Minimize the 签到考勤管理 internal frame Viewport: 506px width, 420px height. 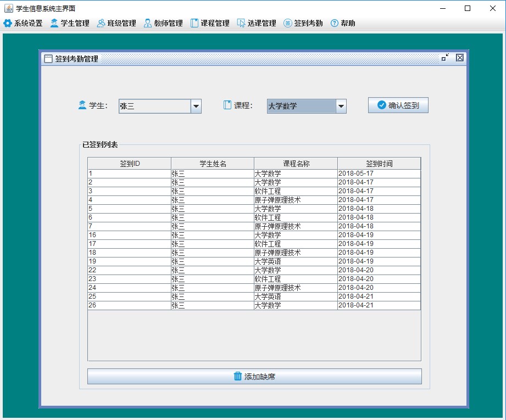pyautogui.click(x=445, y=58)
